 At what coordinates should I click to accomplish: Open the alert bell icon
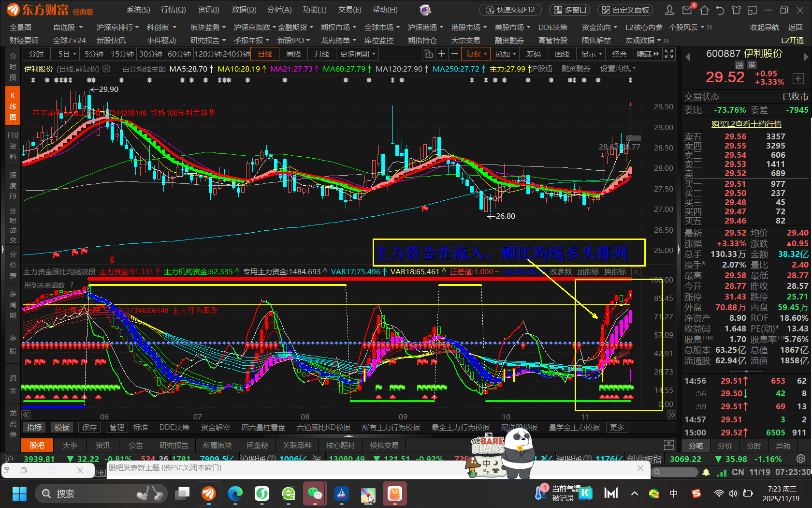(x=706, y=472)
